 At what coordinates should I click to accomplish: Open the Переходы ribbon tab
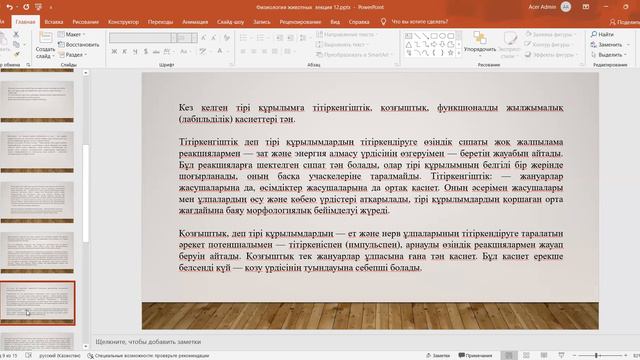coord(160,22)
